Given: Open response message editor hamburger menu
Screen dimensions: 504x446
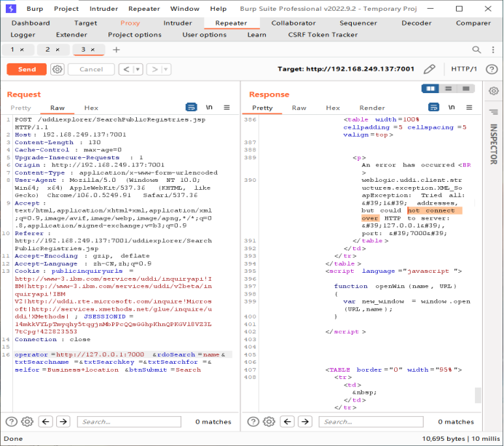Looking at the screenshot, I should pos(469,108).
